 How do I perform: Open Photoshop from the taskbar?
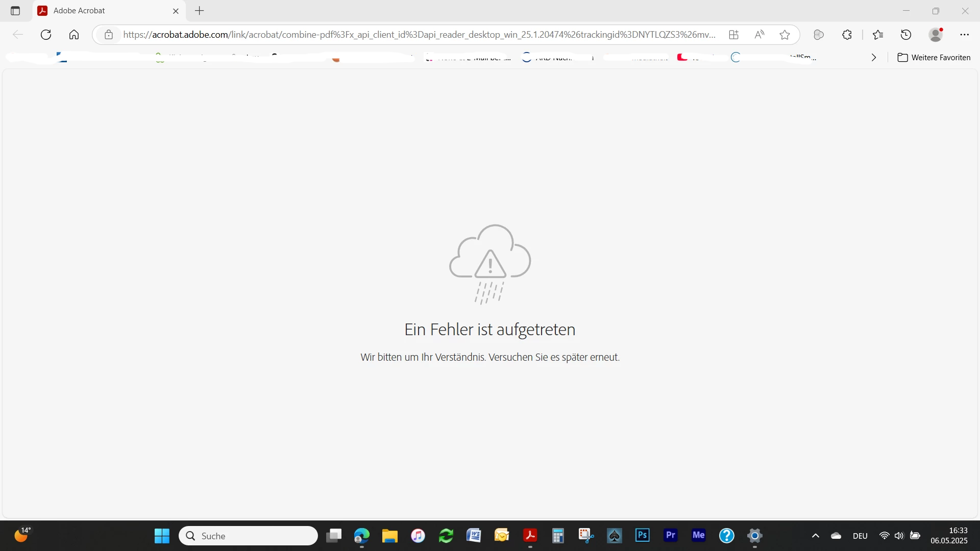(642, 535)
